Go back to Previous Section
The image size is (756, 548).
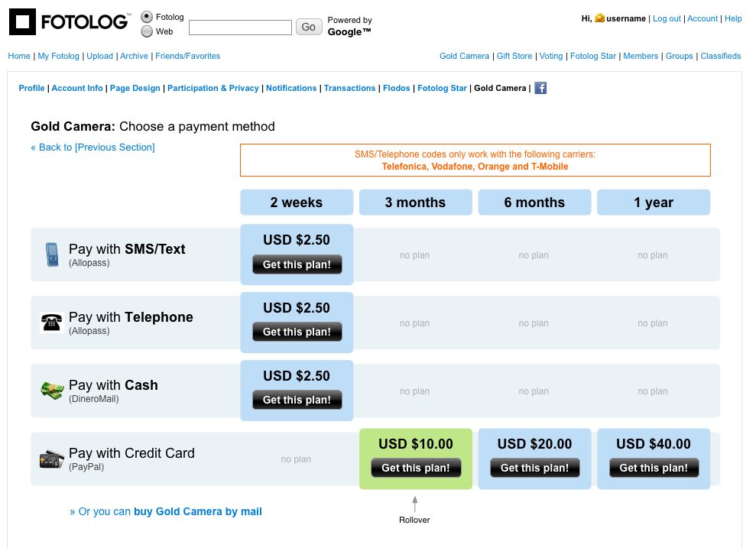pyautogui.click(x=92, y=148)
